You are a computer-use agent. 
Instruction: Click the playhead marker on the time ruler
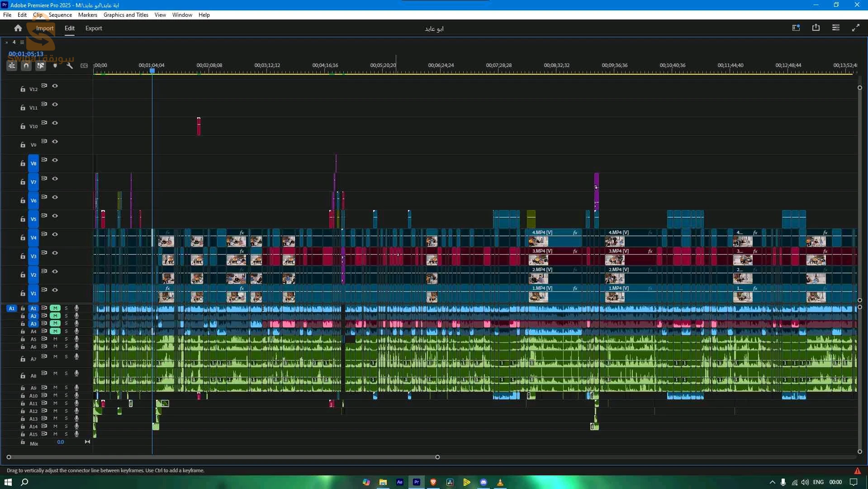(152, 71)
